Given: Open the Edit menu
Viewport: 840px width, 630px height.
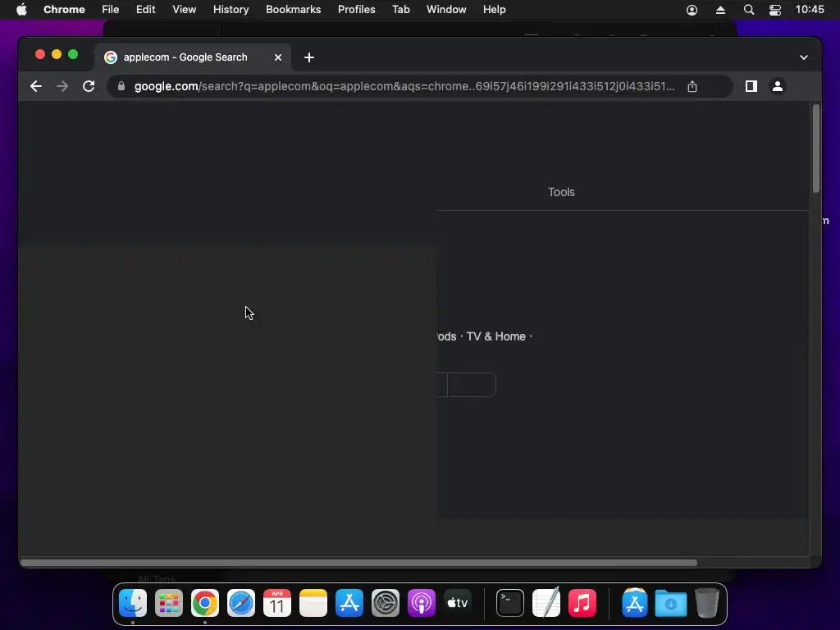Looking at the screenshot, I should pos(145,10).
